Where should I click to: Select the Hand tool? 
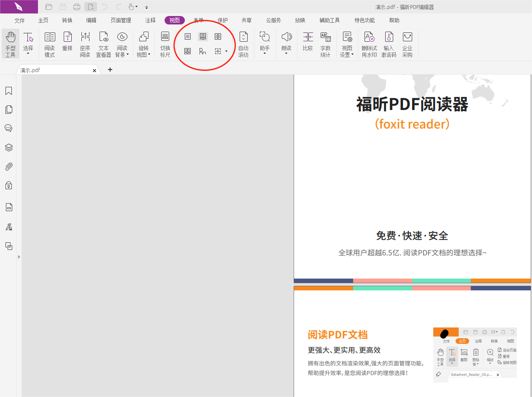click(x=10, y=42)
